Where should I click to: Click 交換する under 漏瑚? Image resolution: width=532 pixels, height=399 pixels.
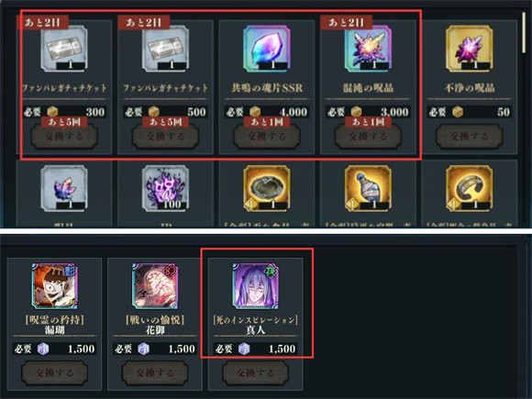55,373
